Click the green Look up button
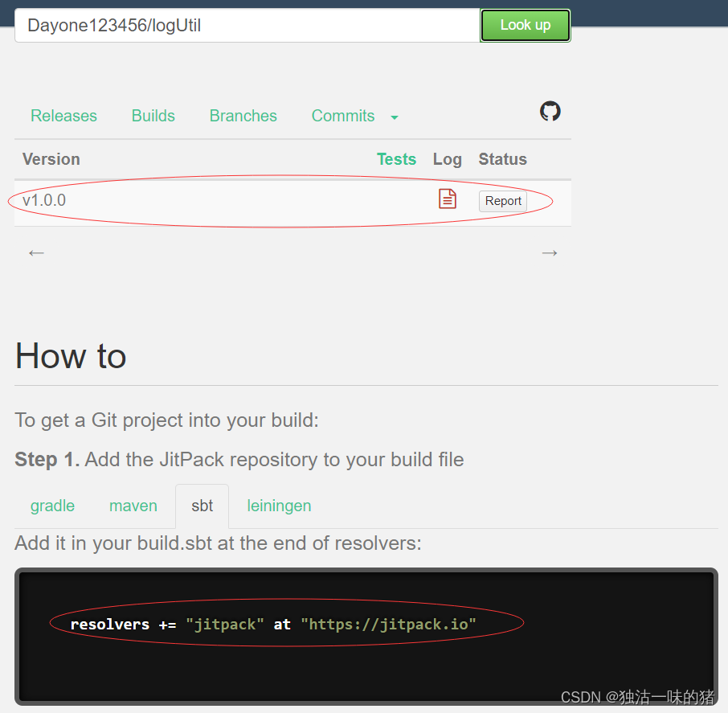 coord(525,25)
